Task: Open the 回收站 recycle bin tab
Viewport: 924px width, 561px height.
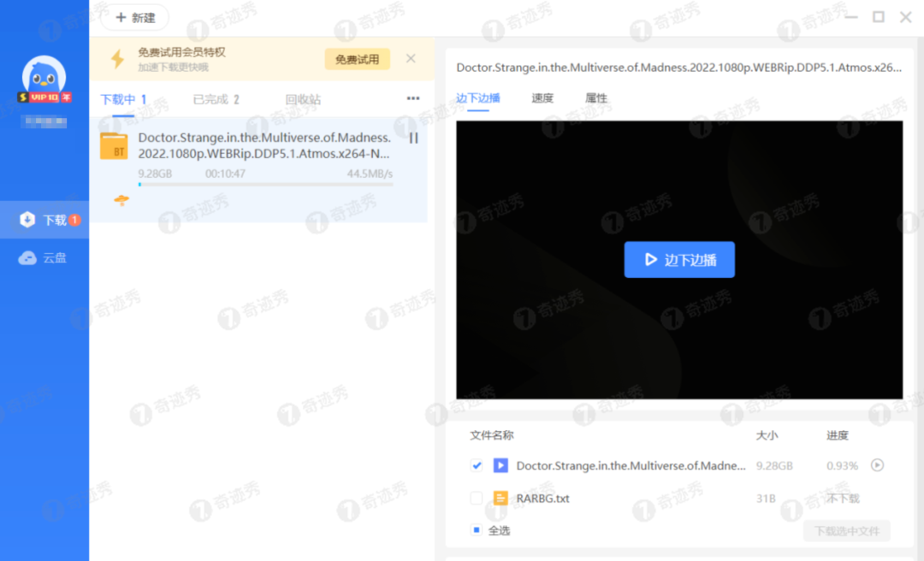Action: pos(303,99)
